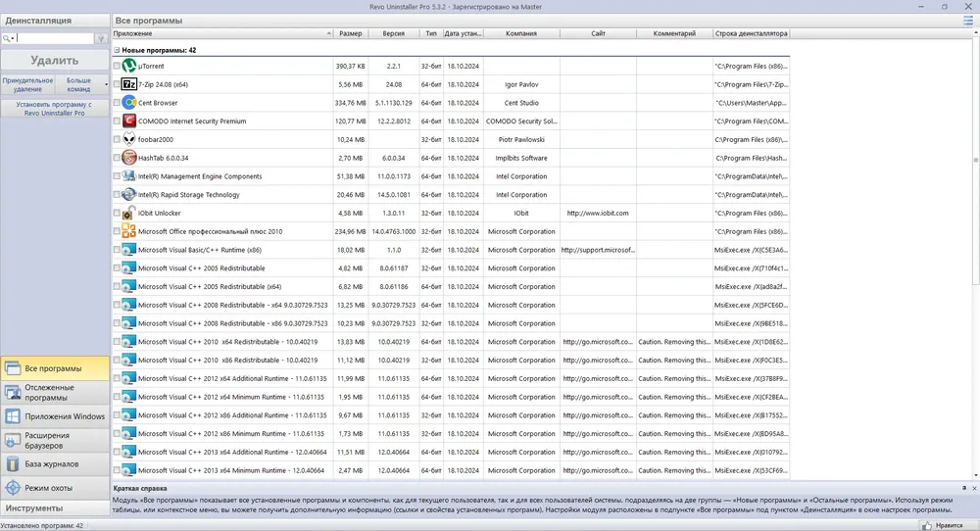
Task: Click 'Принудительное удаление' button
Action: tap(27, 85)
